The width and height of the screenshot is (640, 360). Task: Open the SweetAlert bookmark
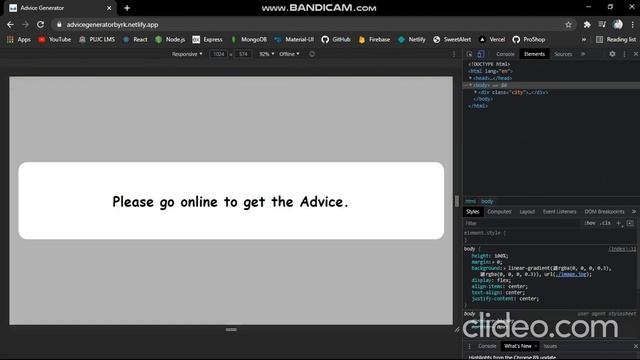[x=452, y=40]
